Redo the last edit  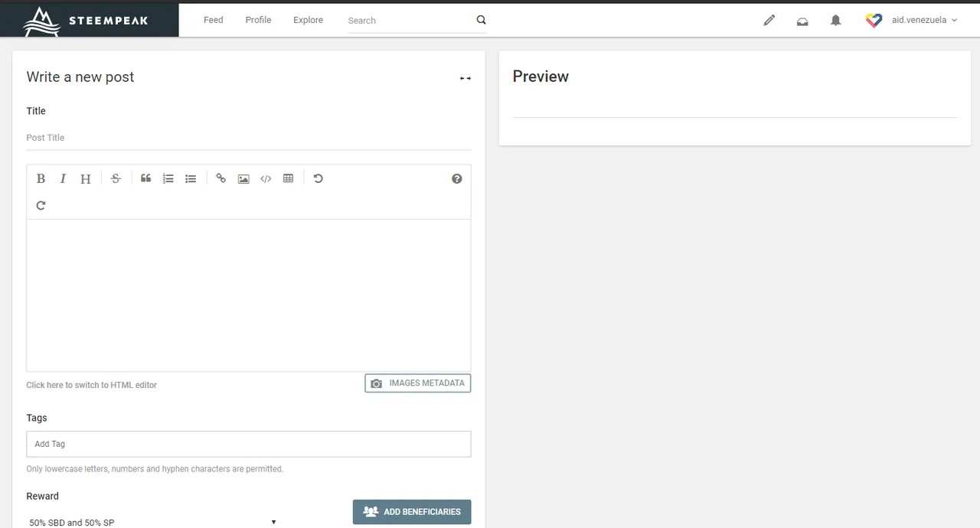point(41,205)
